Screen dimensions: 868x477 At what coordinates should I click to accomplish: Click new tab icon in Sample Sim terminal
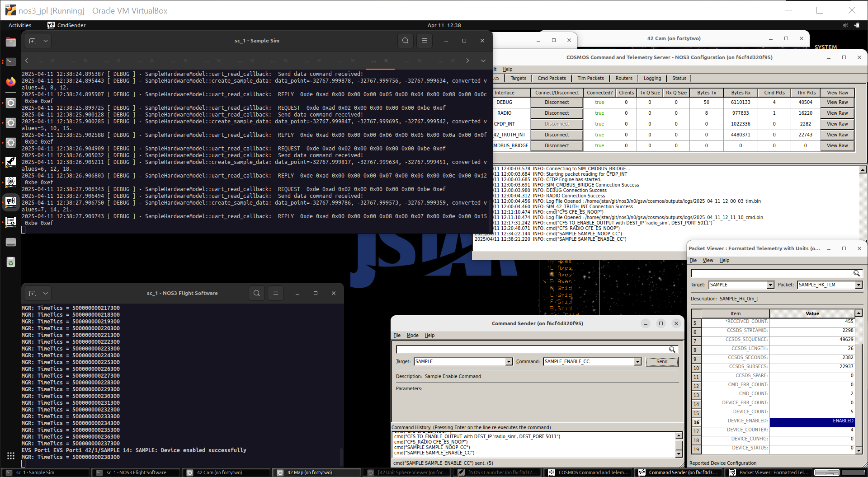(32, 41)
